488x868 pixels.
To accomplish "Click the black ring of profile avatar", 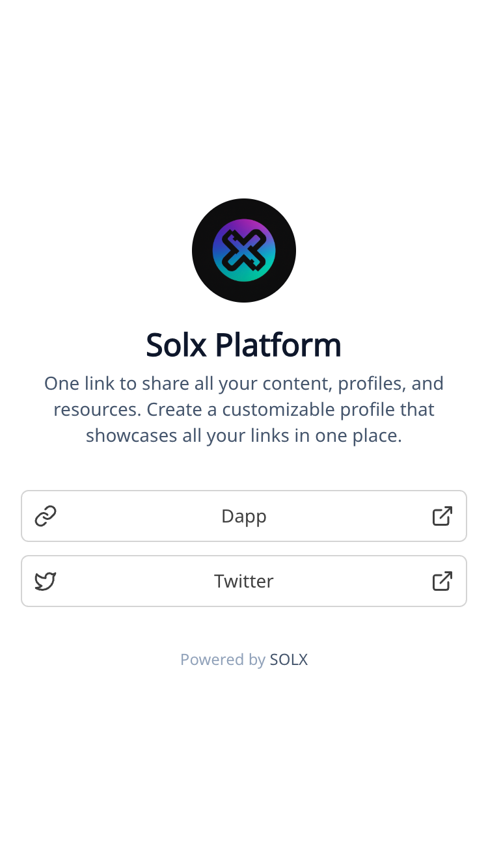I will click(x=203, y=251).
